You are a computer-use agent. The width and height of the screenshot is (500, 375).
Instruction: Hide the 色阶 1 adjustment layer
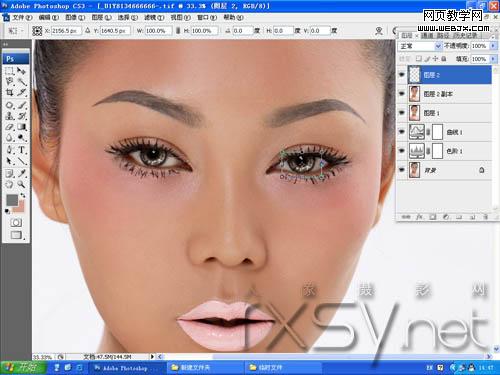pos(402,151)
